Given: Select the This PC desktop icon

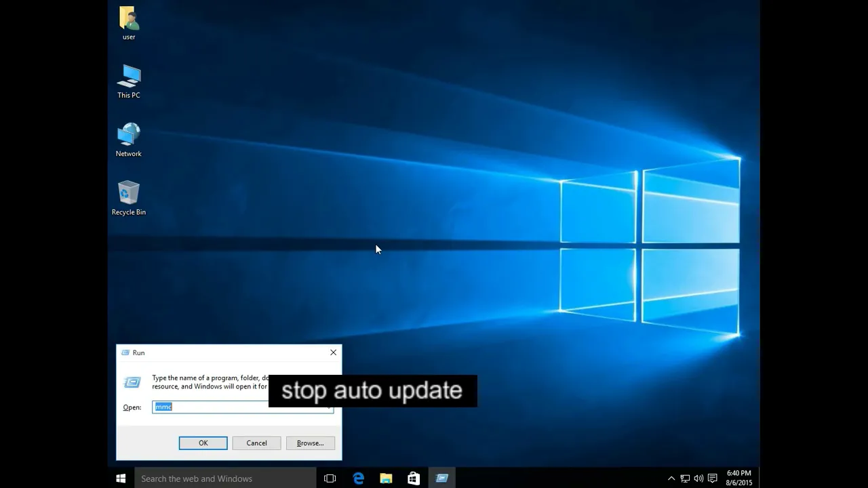Looking at the screenshot, I should click(128, 81).
